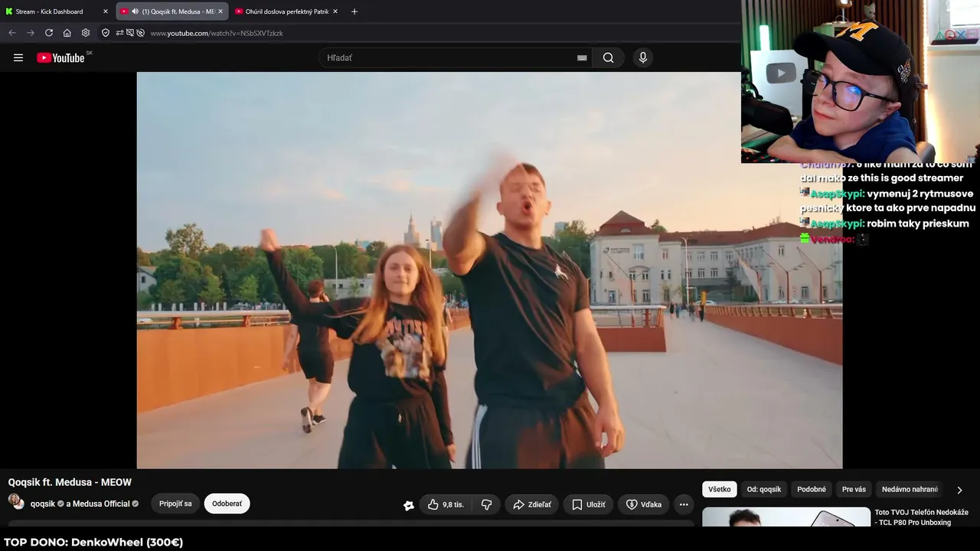Open the YouTube guide hamburger menu
The image size is (980, 551).
tap(18, 57)
